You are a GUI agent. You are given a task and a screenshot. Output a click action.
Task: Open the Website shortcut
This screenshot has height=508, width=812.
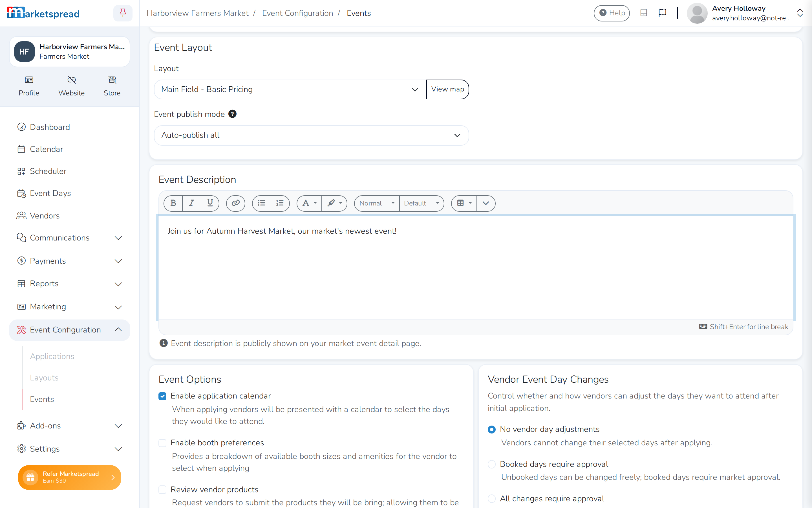pos(71,86)
